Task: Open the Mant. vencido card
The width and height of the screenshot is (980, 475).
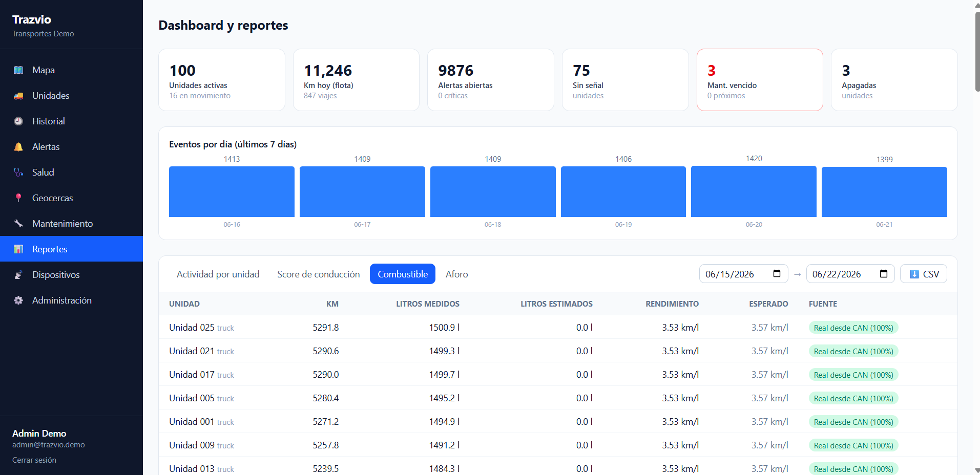Action: click(760, 80)
